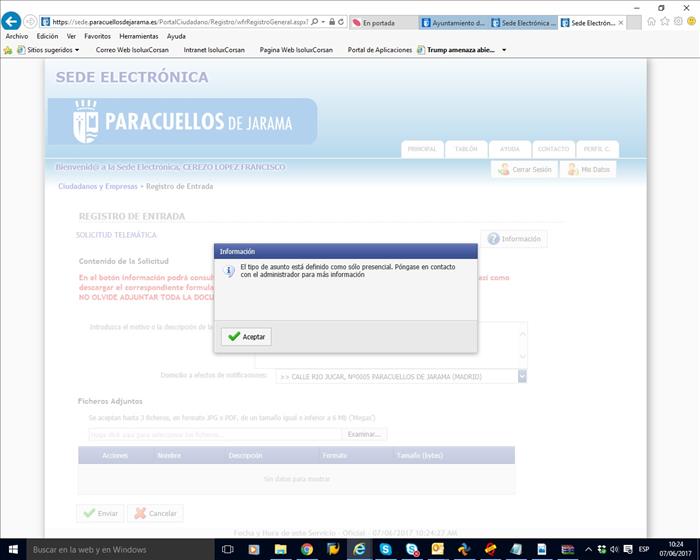This screenshot has height=560, width=700.
Task: Expand the Domicilio address dropdown arrow
Action: coord(521,376)
